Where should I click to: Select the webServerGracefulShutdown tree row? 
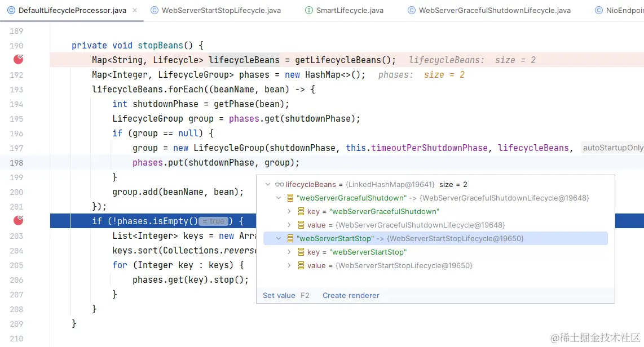435,198
